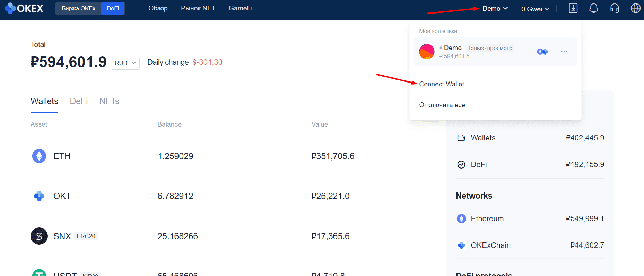Click the Wallets summary icon
This screenshot has width=644, height=276.
click(x=461, y=138)
